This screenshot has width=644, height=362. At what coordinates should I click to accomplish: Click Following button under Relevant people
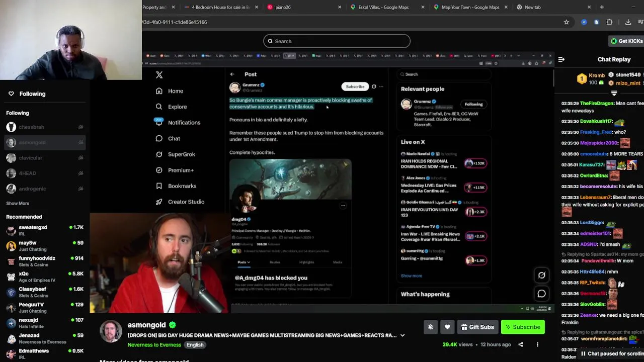473,104
